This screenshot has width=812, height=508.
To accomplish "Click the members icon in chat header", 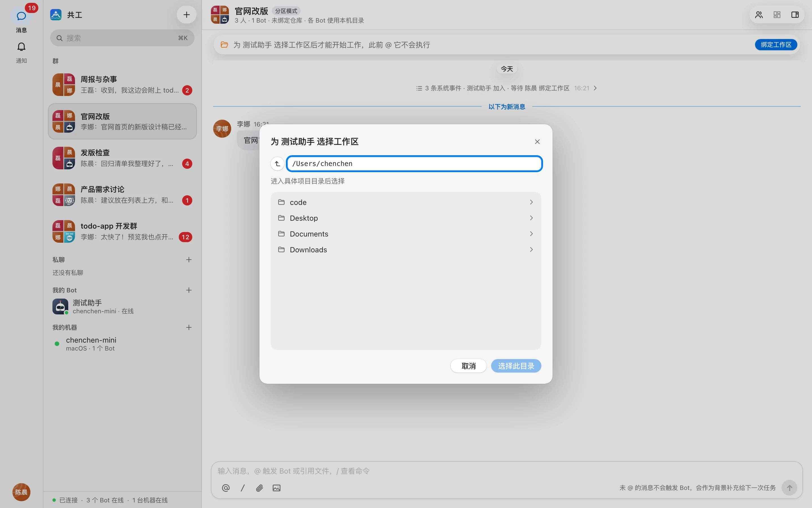I will (x=759, y=15).
